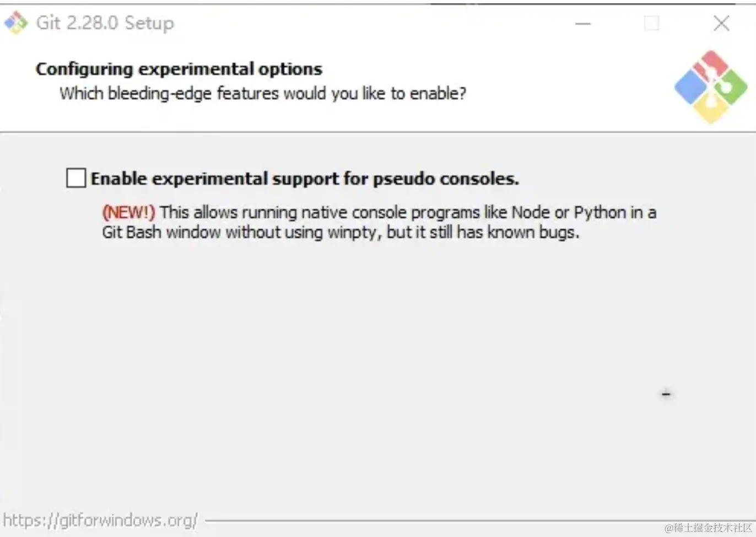
Task: Toggle option via 'Enable experimental support' label
Action: tap(305, 179)
